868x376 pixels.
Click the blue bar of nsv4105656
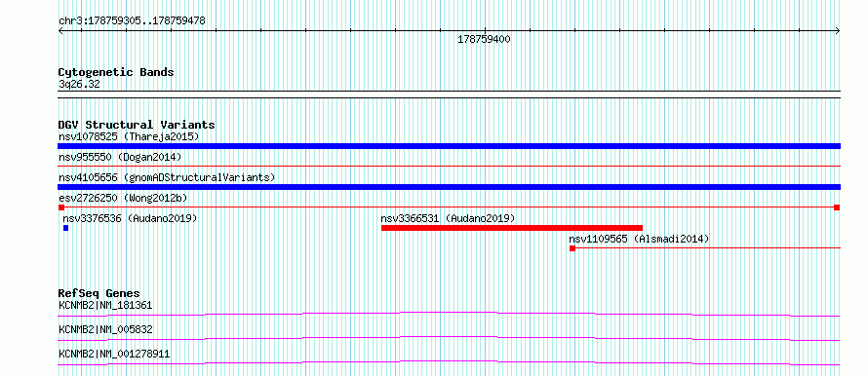click(449, 187)
